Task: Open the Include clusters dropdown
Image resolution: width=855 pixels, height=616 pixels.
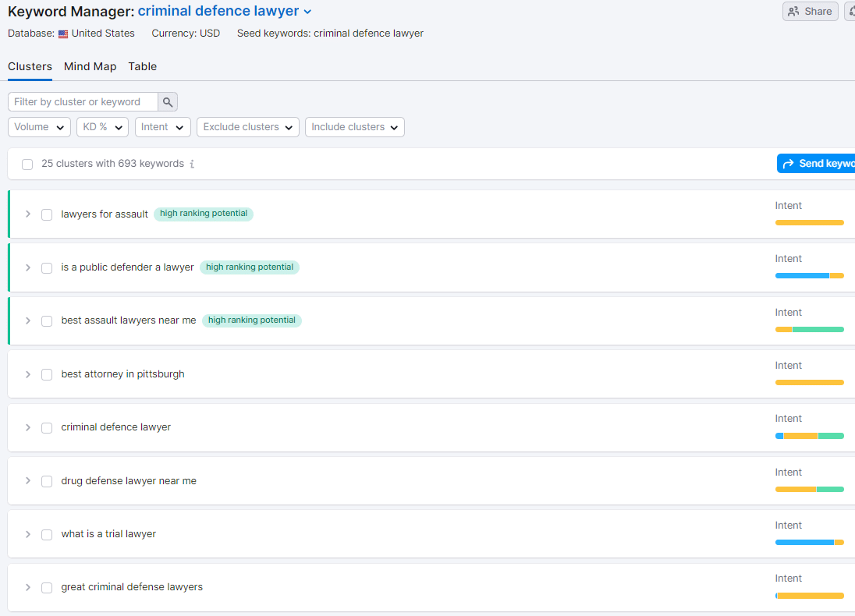Action: (354, 126)
